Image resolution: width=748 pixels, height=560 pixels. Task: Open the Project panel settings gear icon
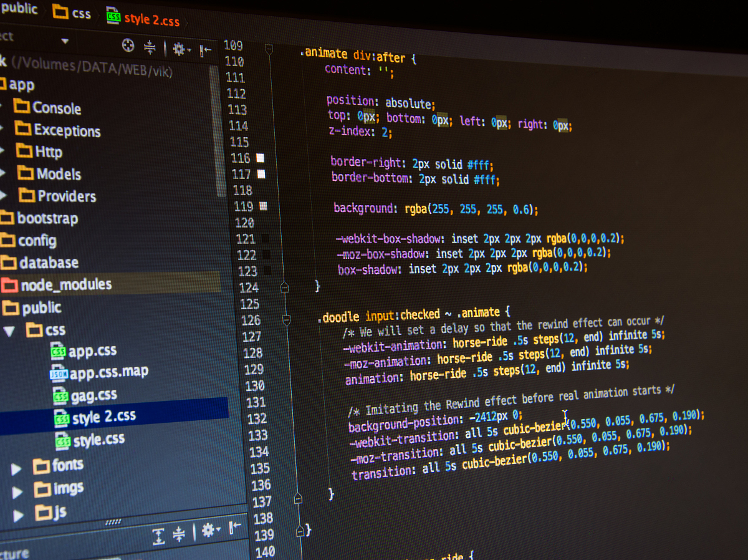[179, 48]
